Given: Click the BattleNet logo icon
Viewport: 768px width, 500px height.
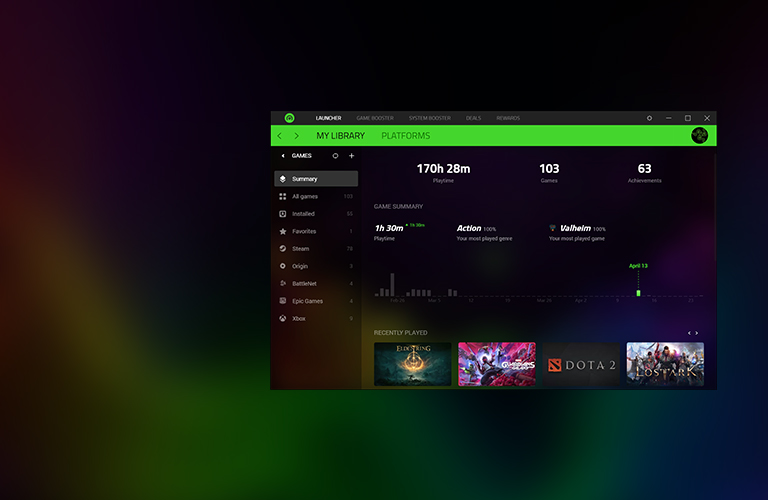Looking at the screenshot, I should pyautogui.click(x=283, y=284).
